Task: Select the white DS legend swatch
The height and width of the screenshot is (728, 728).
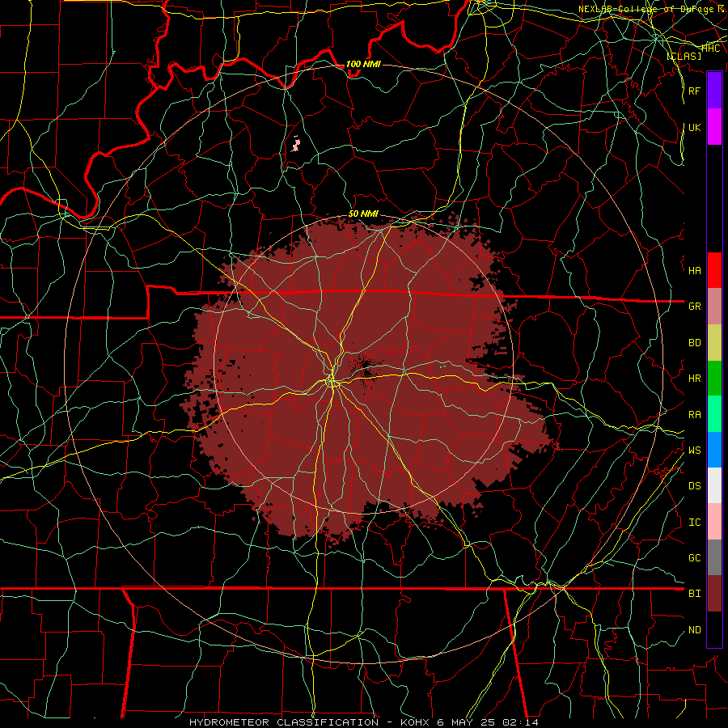Action: (x=714, y=485)
